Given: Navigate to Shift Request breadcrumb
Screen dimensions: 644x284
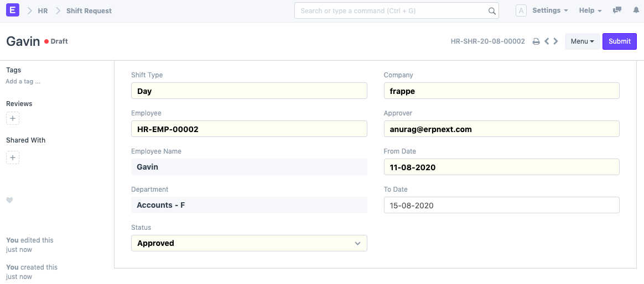Looking at the screenshot, I should 89,10.
